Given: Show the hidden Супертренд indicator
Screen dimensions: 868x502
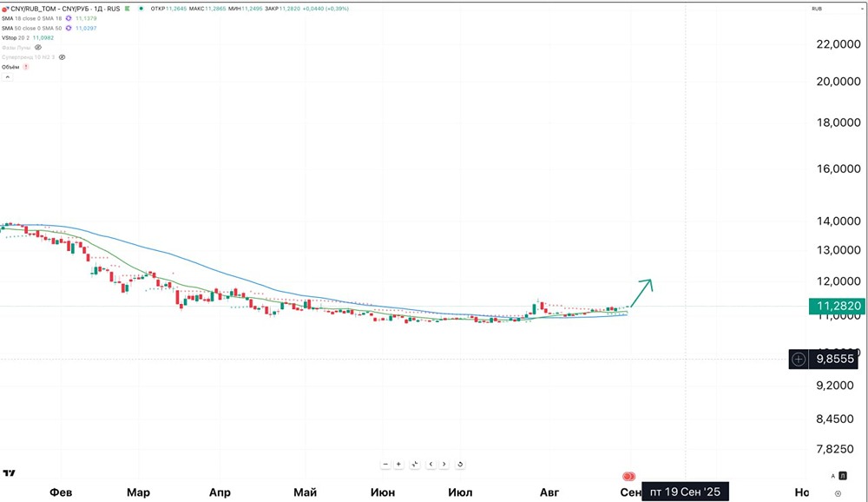Looking at the screenshot, I should (62, 57).
